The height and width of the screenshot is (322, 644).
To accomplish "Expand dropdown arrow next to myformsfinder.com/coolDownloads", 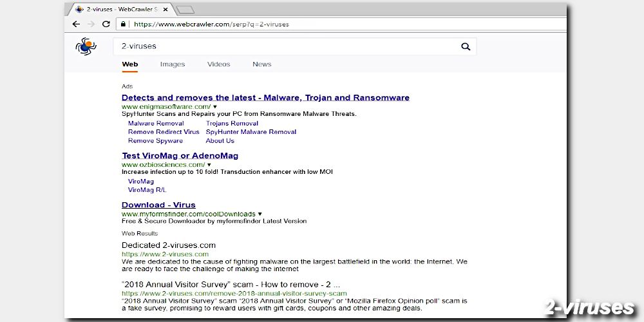I will [260, 214].
